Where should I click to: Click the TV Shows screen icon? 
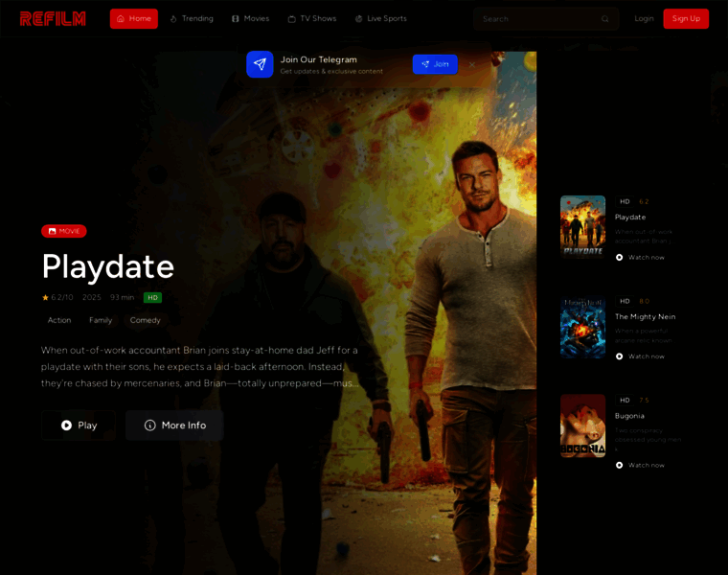[291, 19]
